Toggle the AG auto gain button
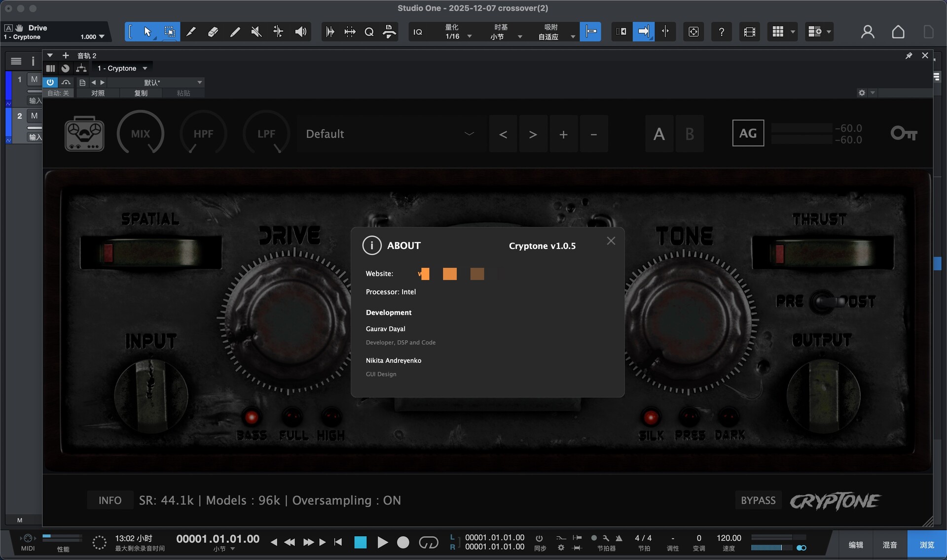The width and height of the screenshot is (947, 560). pos(748,133)
